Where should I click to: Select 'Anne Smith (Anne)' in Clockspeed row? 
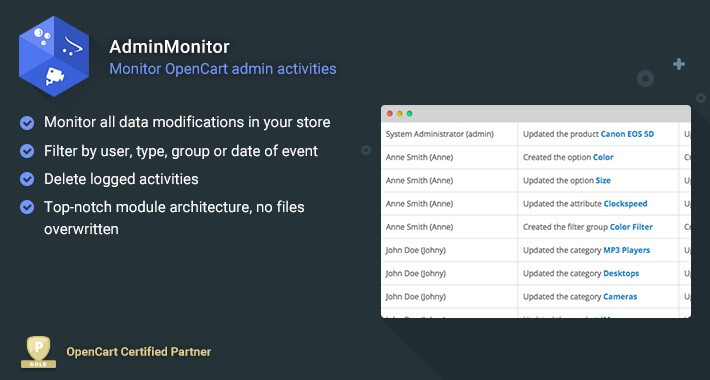tap(419, 204)
